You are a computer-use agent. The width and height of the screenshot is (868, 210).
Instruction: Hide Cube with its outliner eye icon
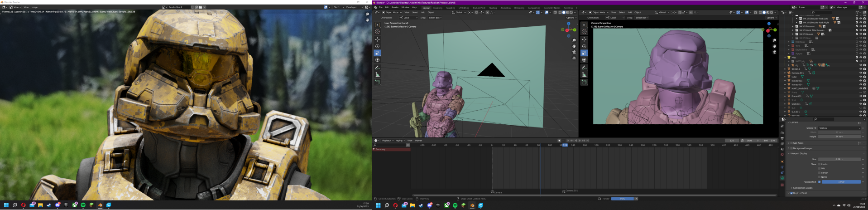[861, 77]
